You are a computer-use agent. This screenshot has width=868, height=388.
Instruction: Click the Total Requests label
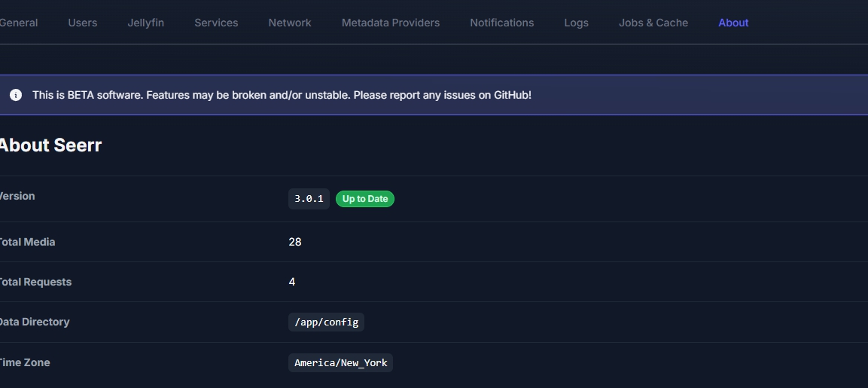pos(35,282)
